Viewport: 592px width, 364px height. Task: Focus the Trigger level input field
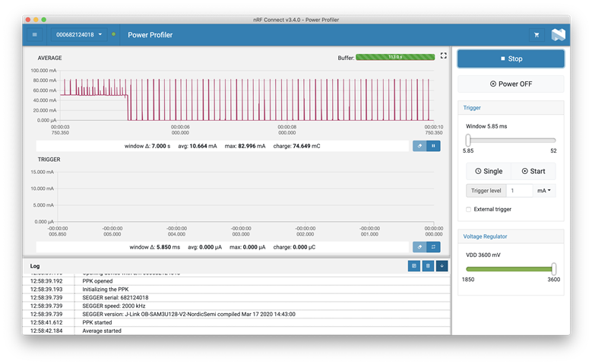point(520,191)
